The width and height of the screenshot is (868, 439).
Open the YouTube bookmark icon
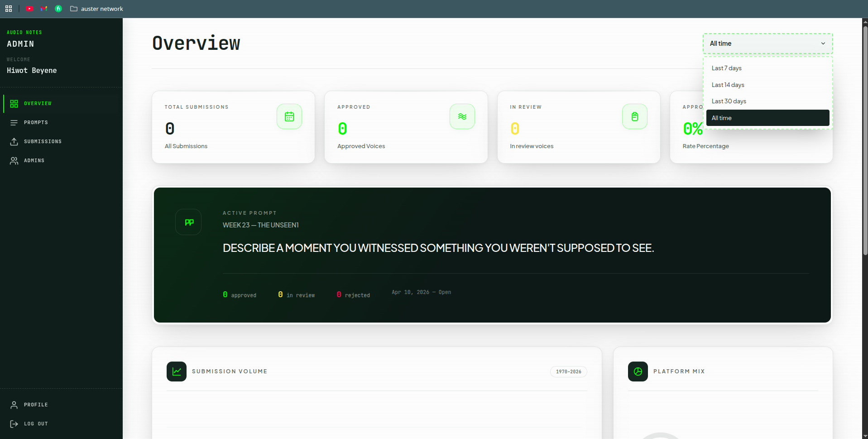click(29, 9)
